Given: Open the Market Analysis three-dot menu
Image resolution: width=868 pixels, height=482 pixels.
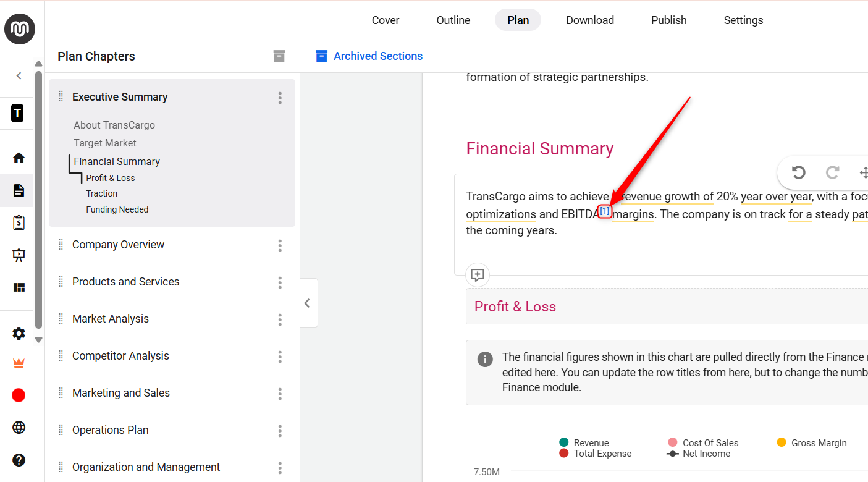Looking at the screenshot, I should 280,319.
